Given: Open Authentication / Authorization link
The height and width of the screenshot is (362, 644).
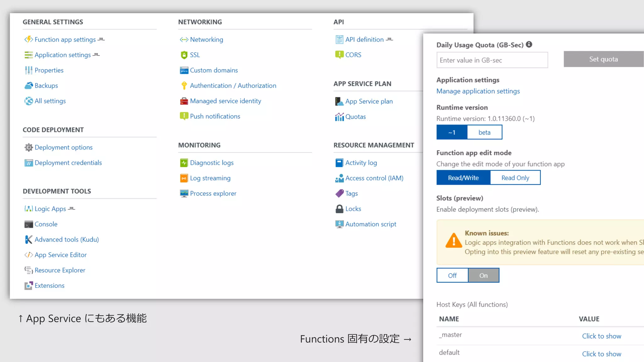Looking at the screenshot, I should coord(233,85).
